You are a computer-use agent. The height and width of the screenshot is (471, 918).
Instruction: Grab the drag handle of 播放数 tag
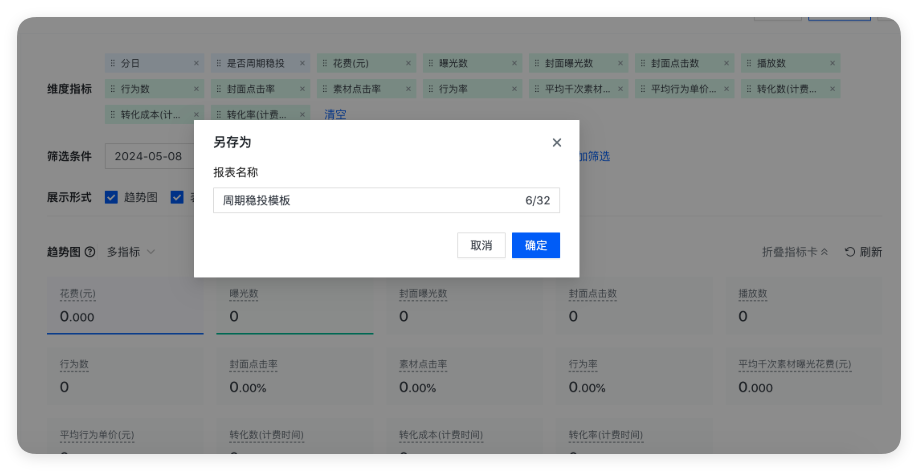tap(749, 63)
